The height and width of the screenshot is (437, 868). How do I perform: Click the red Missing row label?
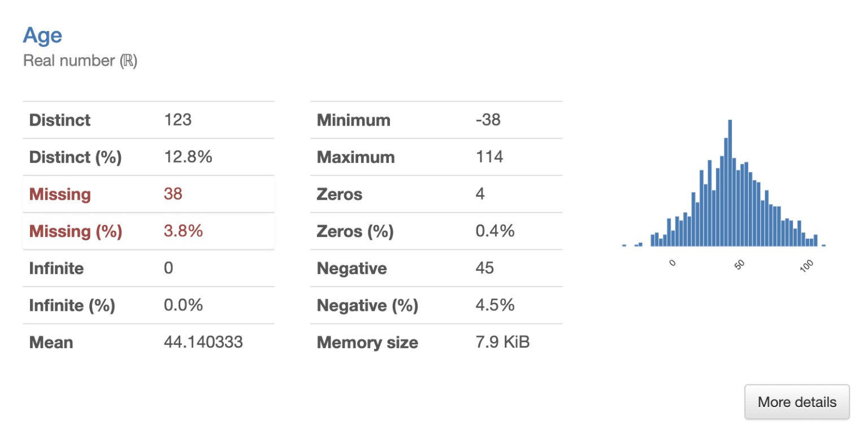pos(60,194)
